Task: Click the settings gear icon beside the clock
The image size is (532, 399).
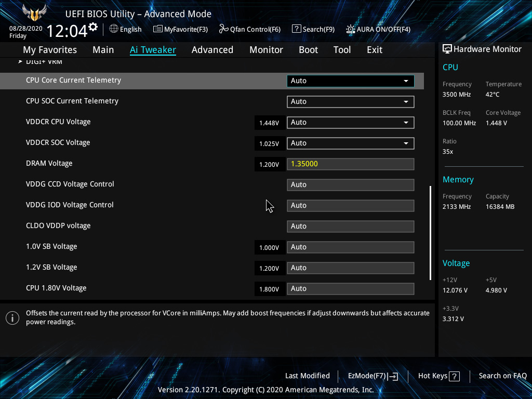Action: click(93, 26)
